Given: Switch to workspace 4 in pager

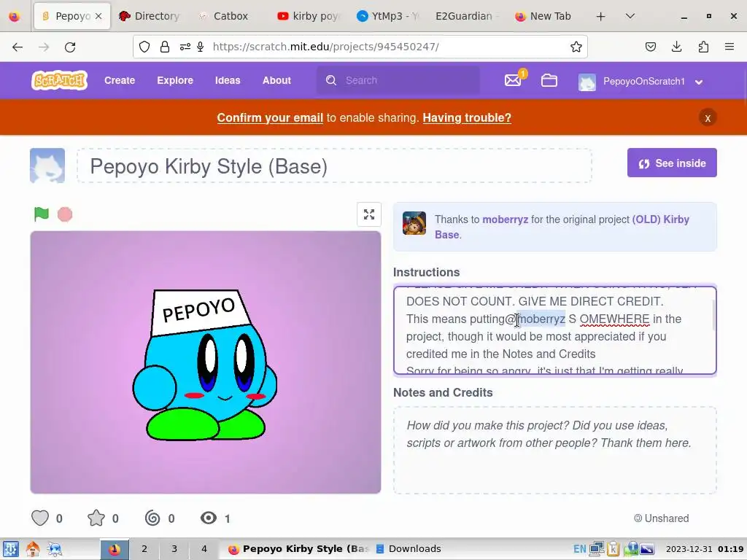Looking at the screenshot, I should (204, 548).
